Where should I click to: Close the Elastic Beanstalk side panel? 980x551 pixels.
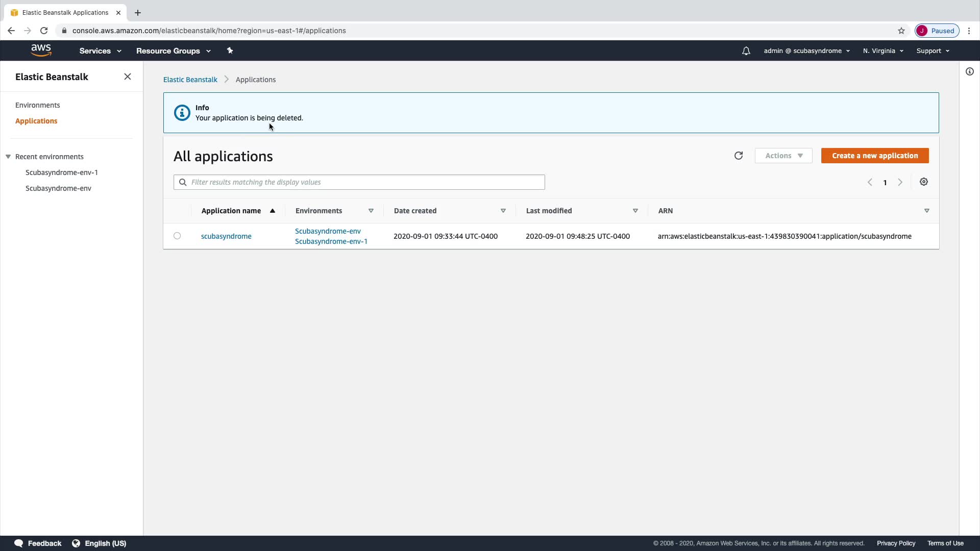pyautogui.click(x=128, y=77)
